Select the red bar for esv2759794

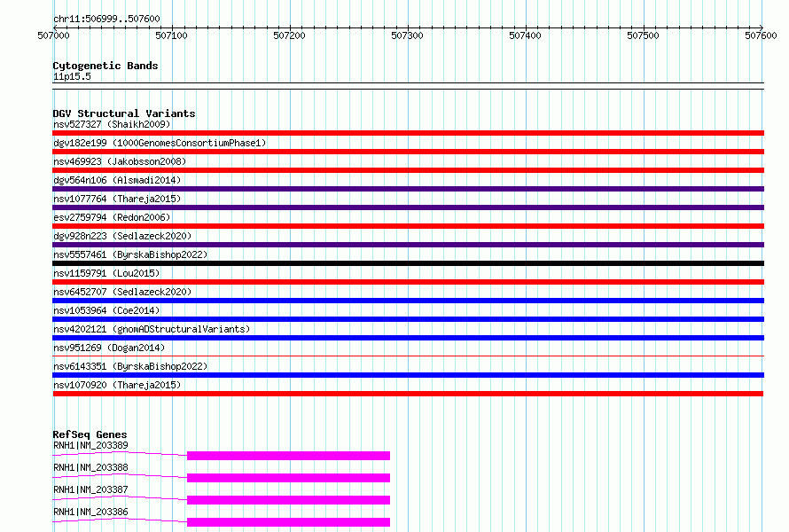click(x=408, y=226)
